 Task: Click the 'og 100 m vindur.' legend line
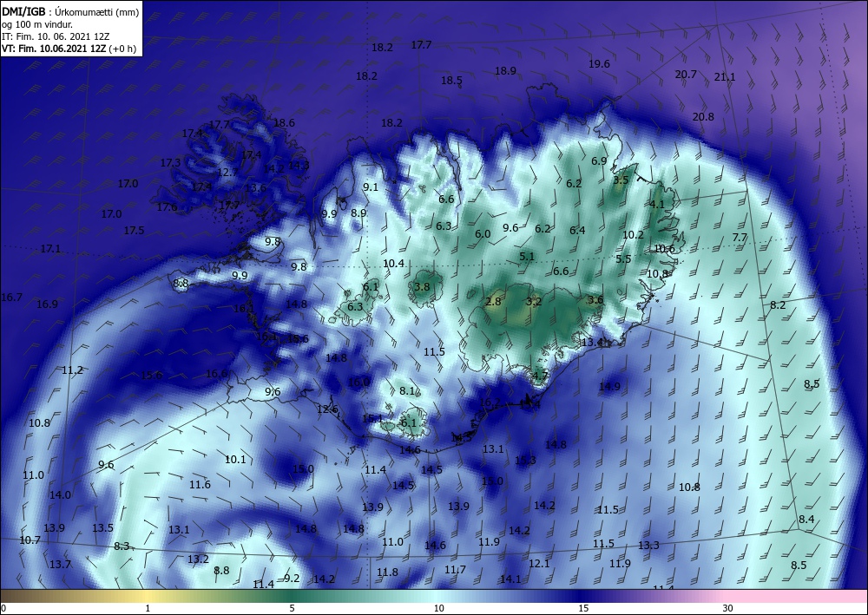pyautogui.click(x=37, y=23)
